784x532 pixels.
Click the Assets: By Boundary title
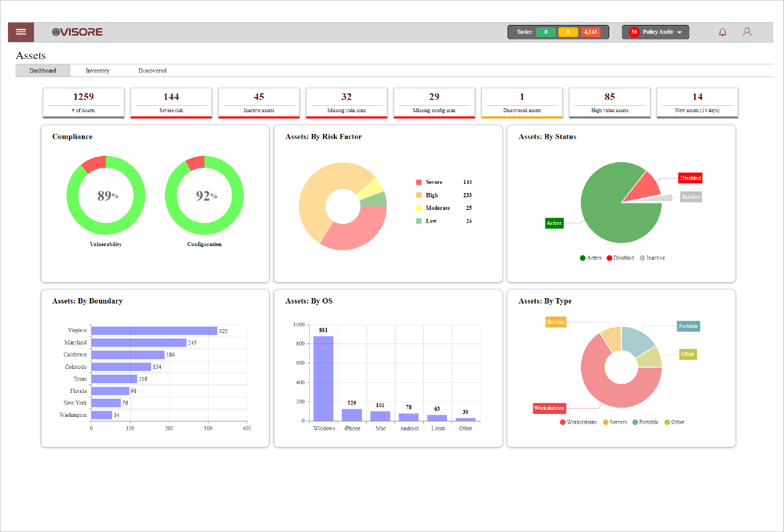click(87, 301)
